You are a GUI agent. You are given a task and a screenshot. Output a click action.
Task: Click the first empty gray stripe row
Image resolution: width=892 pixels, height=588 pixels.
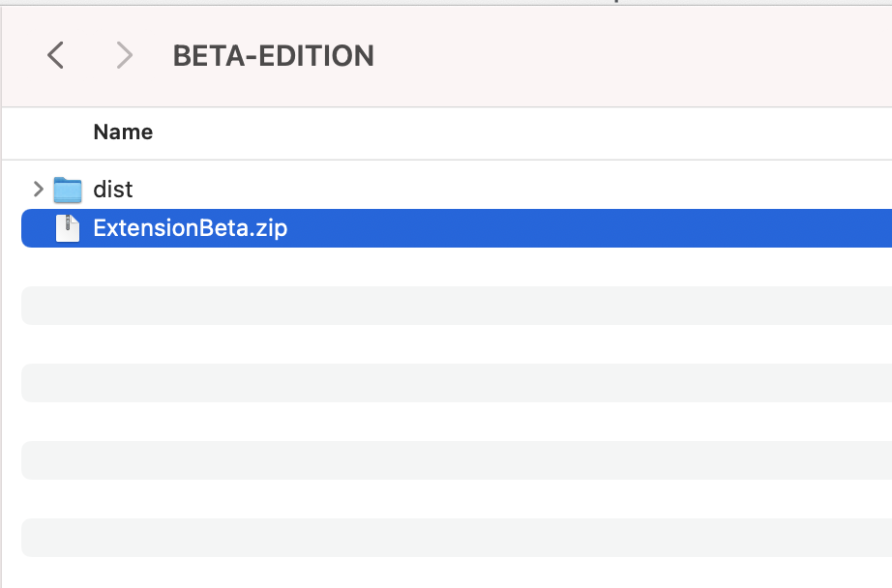pos(457,306)
